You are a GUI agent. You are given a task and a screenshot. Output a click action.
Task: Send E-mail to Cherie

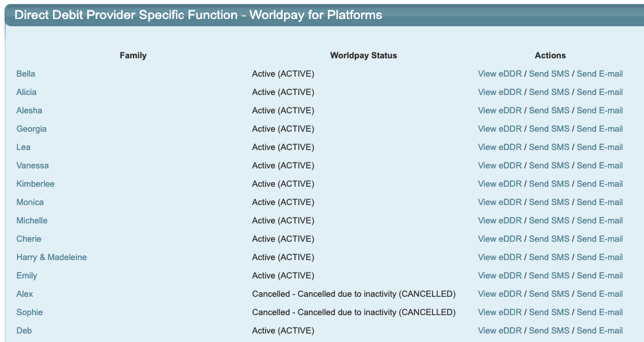point(599,239)
